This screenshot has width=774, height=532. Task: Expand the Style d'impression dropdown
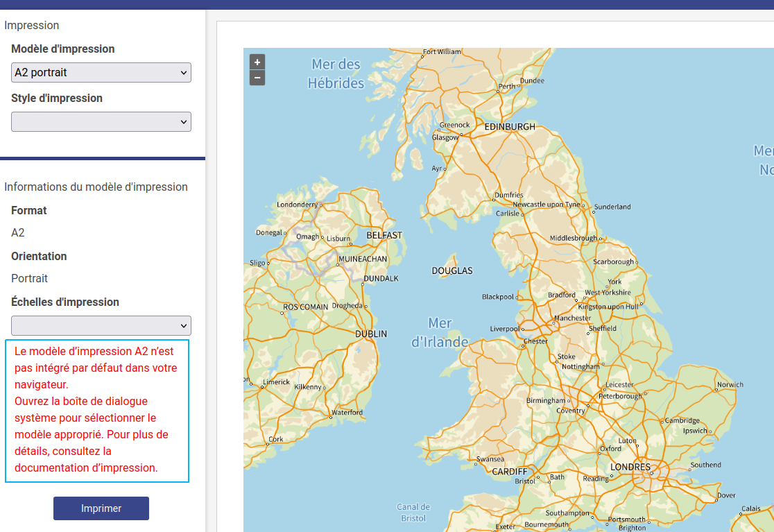(x=101, y=121)
